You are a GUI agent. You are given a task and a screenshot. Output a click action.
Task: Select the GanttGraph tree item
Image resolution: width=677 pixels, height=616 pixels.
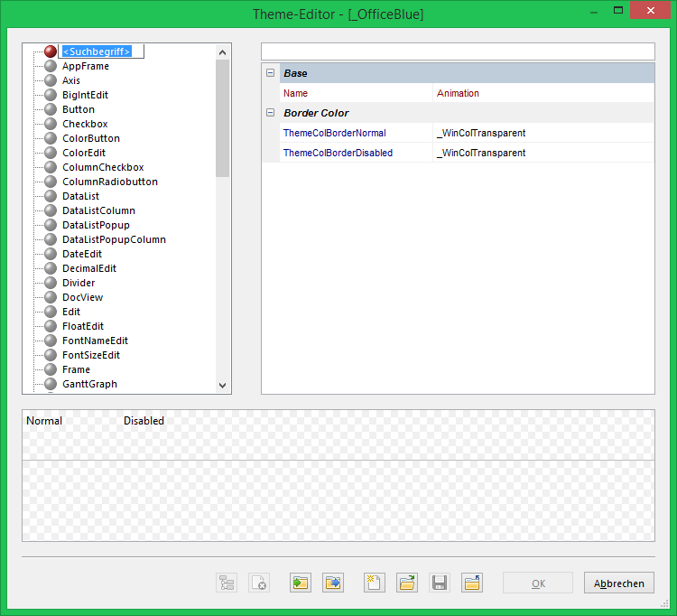pos(89,384)
